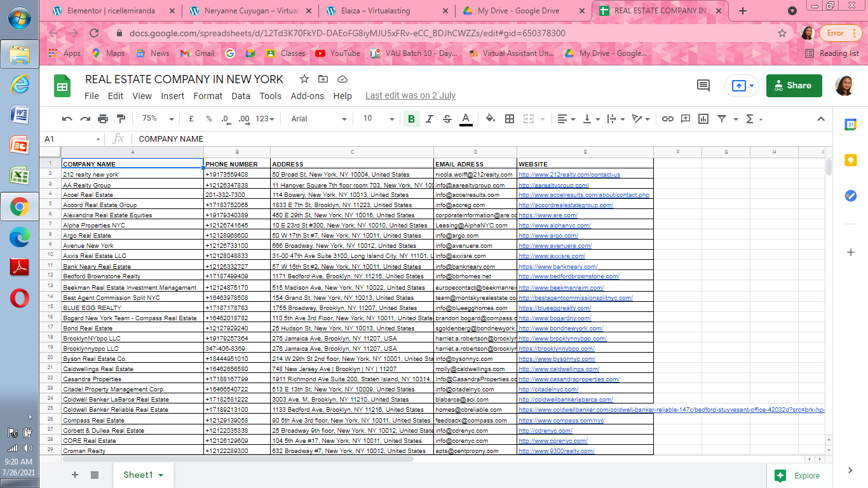The image size is (868, 488).
Task: Open vertical align dropdown
Action: pos(592,119)
